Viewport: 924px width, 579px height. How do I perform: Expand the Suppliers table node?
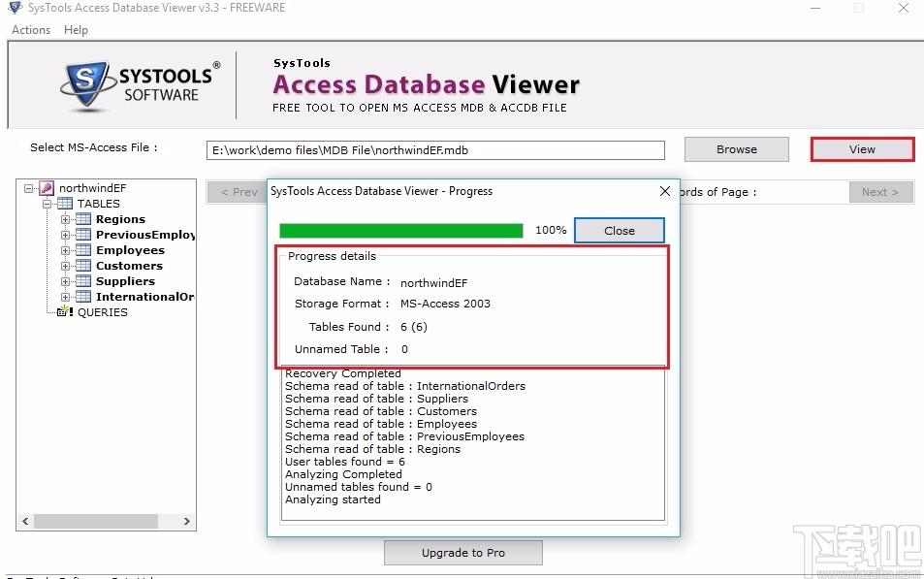tap(65, 281)
